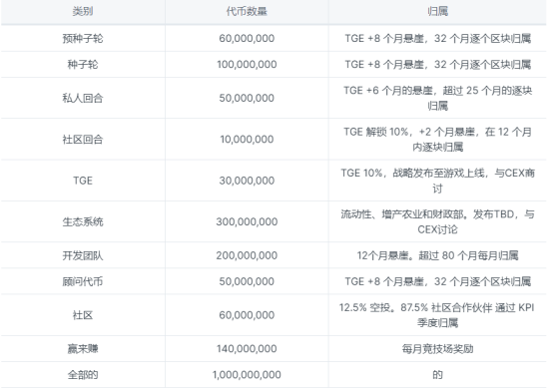Screen dimensions: 552x392
Task: Click the 类别 column header
Action: (x=83, y=12)
